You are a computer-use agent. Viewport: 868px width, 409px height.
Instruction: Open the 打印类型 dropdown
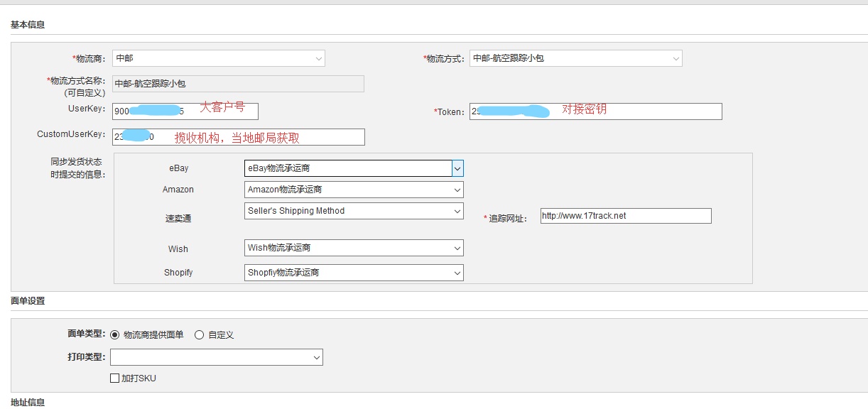[217, 357]
